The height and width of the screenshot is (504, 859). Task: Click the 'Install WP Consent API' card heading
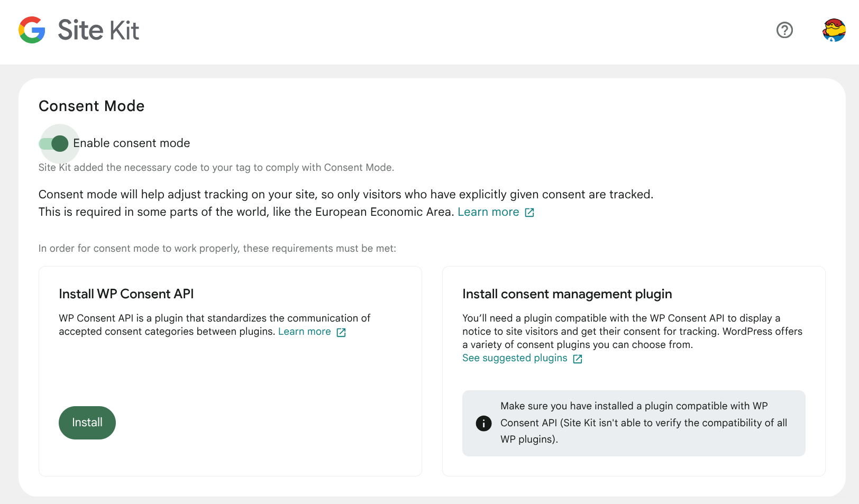(126, 294)
